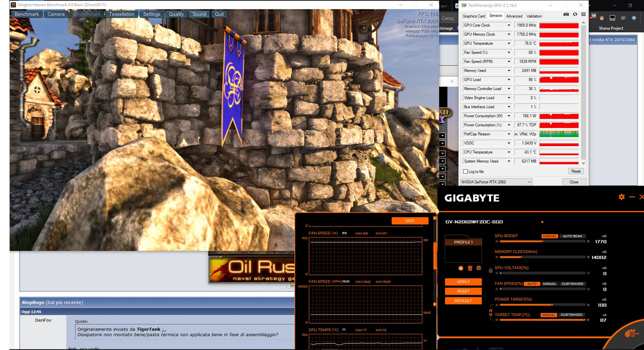Select PROFILE 1 in profile list
Viewport: 644px width, 350px height.
coord(463,242)
